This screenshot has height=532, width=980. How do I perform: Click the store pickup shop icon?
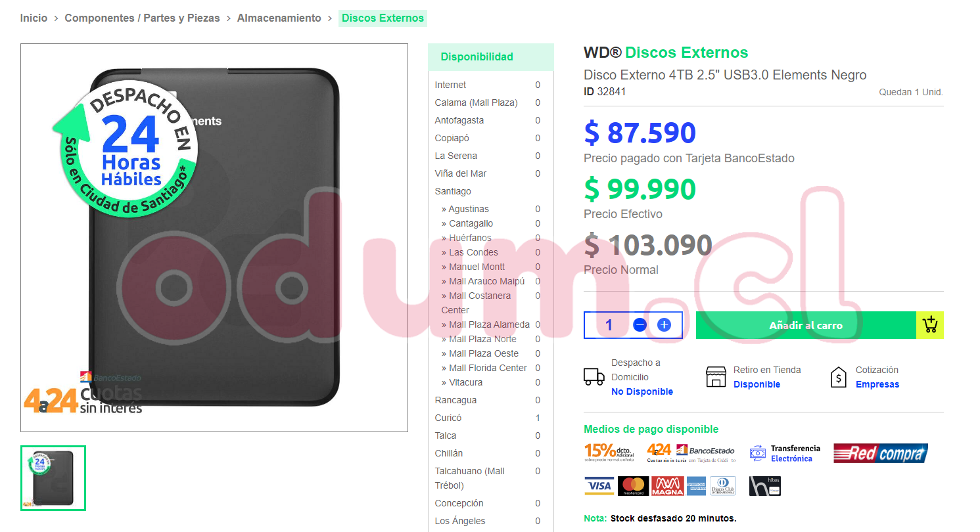[x=716, y=377]
